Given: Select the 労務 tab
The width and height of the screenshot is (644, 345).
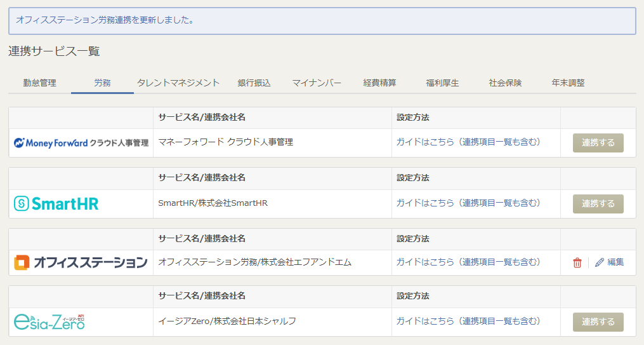Looking at the screenshot, I should [102, 83].
